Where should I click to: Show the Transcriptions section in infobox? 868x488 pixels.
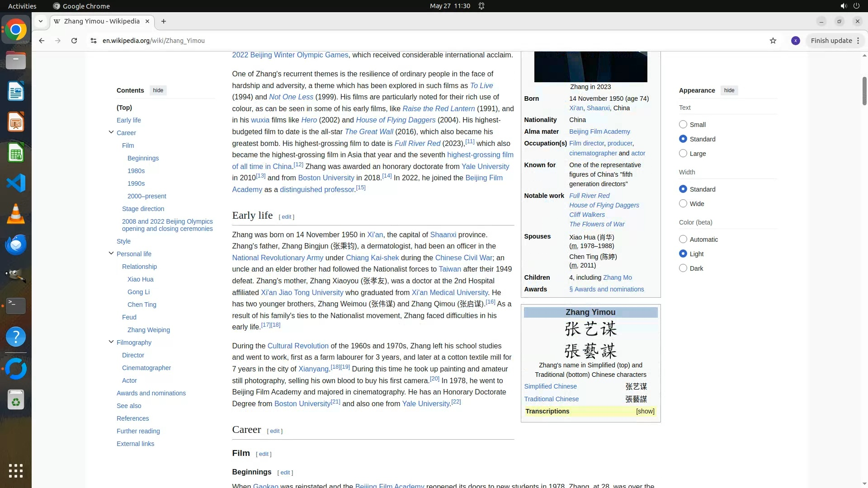pos(645,411)
